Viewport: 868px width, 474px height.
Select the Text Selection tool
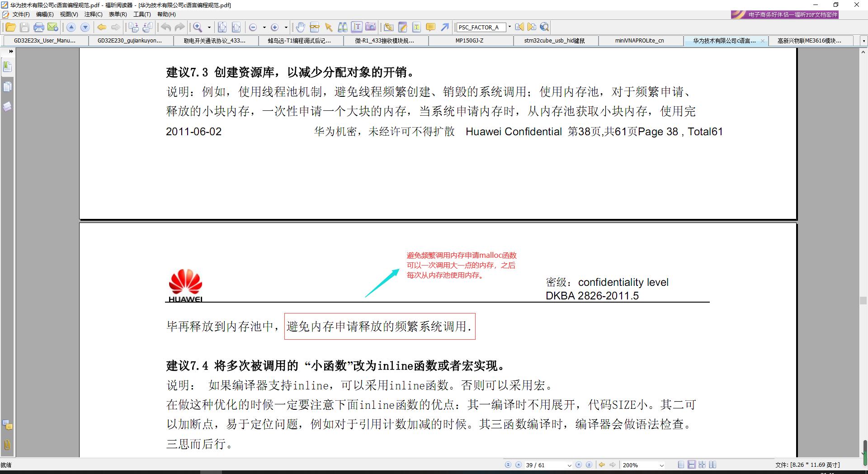[356, 27]
